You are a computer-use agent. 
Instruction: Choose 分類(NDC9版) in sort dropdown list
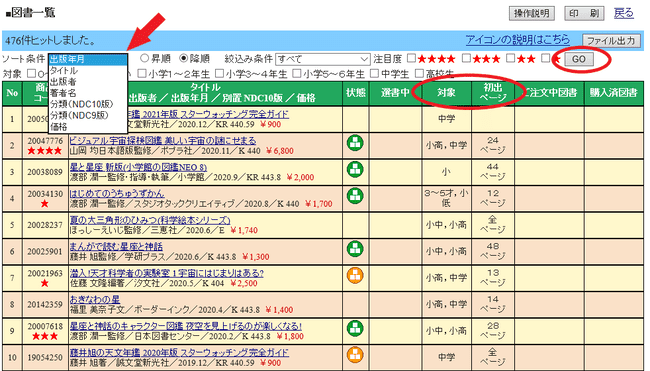coord(87,115)
